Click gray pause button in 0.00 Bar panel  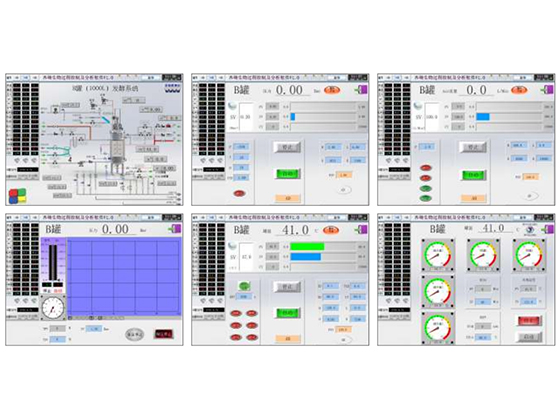(287, 147)
